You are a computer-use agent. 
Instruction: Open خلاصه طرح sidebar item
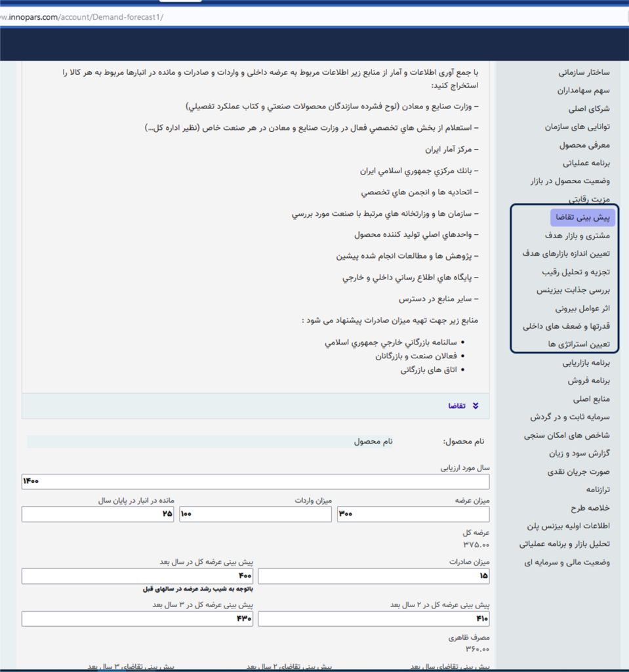(590, 508)
